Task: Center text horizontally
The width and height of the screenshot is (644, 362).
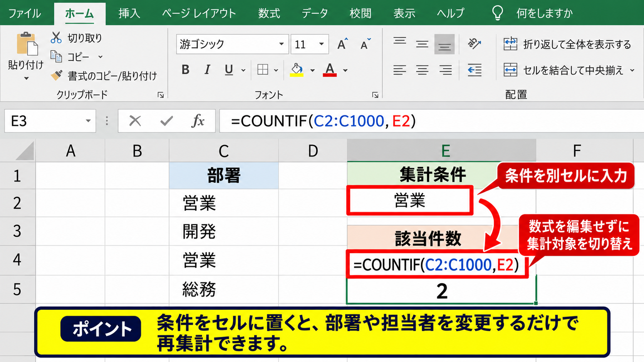Action: click(x=422, y=70)
